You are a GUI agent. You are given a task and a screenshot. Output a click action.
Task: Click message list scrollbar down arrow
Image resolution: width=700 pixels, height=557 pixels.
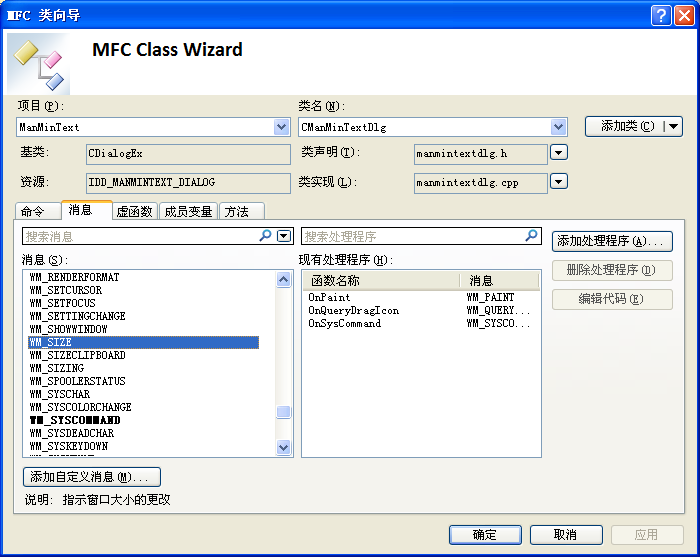point(283,447)
